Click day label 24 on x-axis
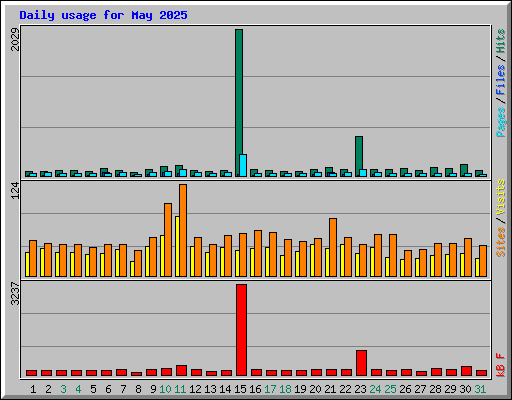Viewport: 512px width, 400px height. click(x=375, y=389)
